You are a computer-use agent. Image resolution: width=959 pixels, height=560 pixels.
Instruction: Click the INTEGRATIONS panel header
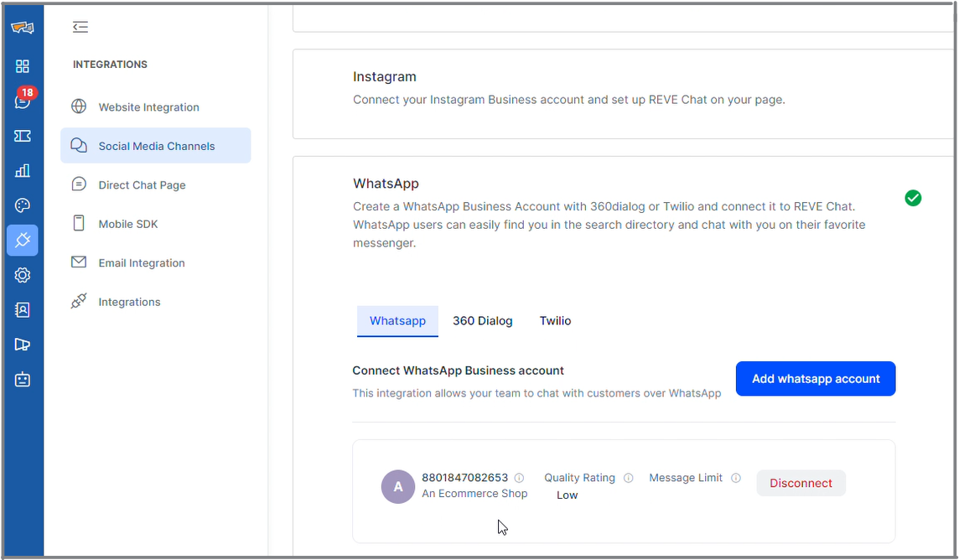(x=110, y=65)
